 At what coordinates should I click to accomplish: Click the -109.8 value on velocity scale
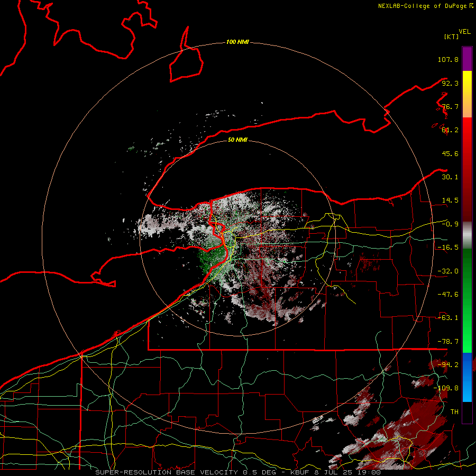click(x=446, y=388)
